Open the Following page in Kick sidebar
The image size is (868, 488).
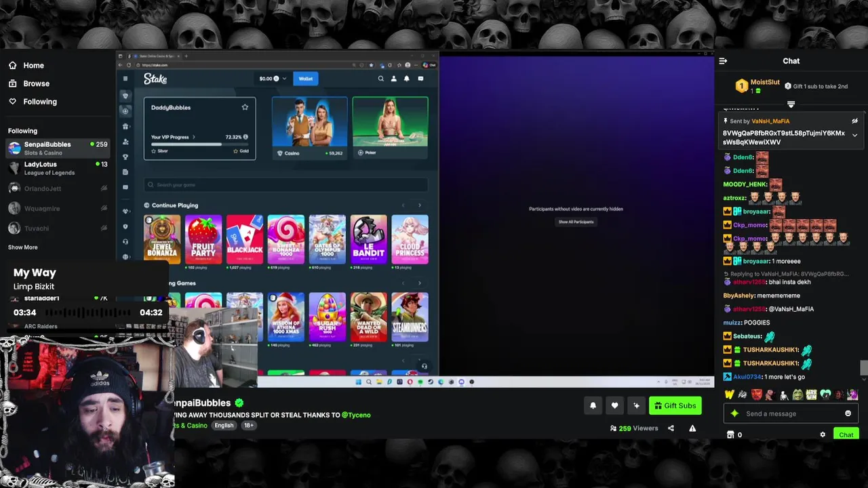tap(33, 102)
